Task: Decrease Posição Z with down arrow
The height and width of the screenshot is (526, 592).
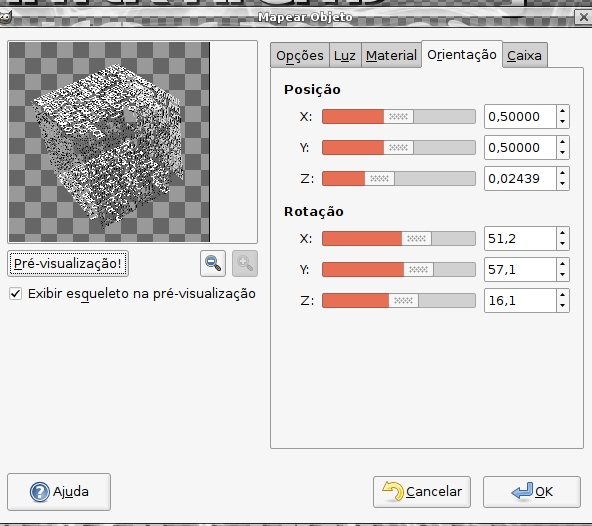Action: click(563, 184)
